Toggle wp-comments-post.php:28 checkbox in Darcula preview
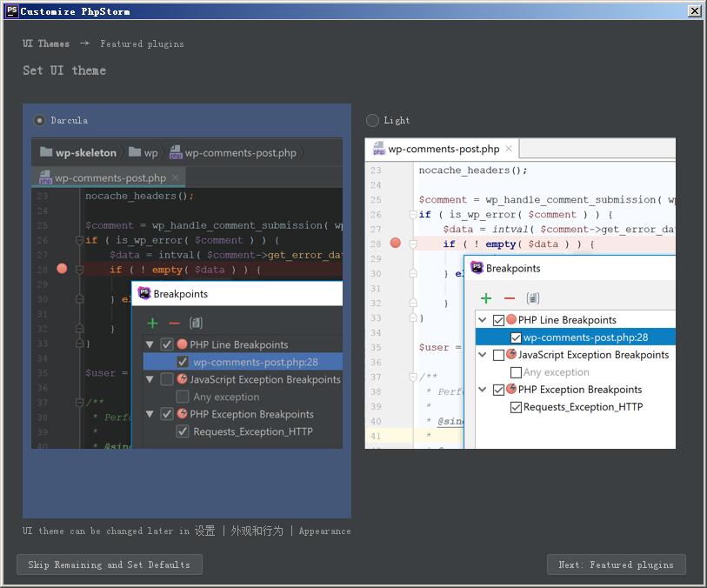 pos(182,362)
